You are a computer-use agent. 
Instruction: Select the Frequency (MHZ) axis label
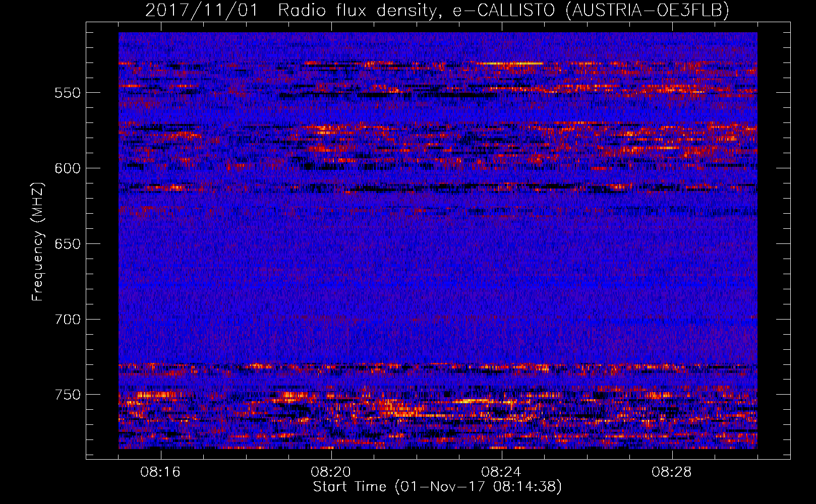[x=37, y=242]
